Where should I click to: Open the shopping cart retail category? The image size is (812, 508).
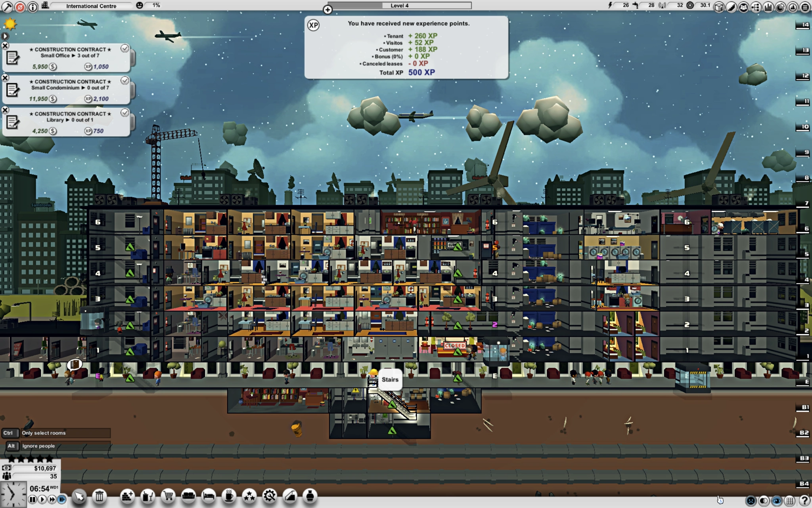tap(168, 496)
